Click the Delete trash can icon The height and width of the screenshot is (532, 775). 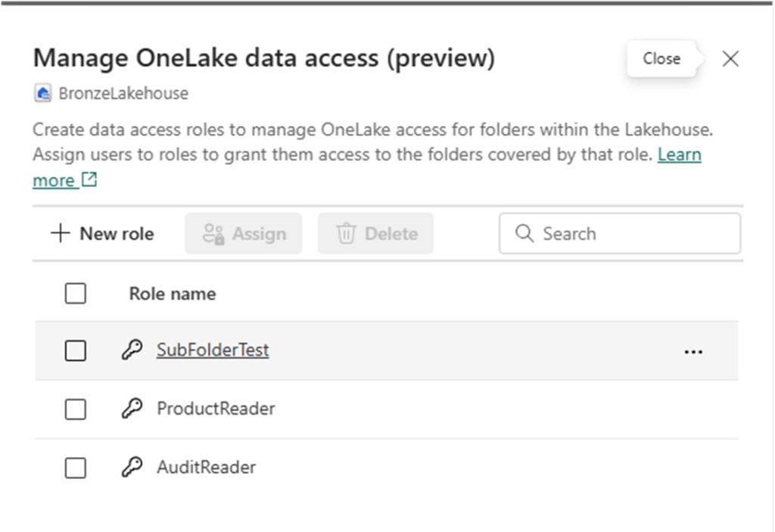[346, 233]
